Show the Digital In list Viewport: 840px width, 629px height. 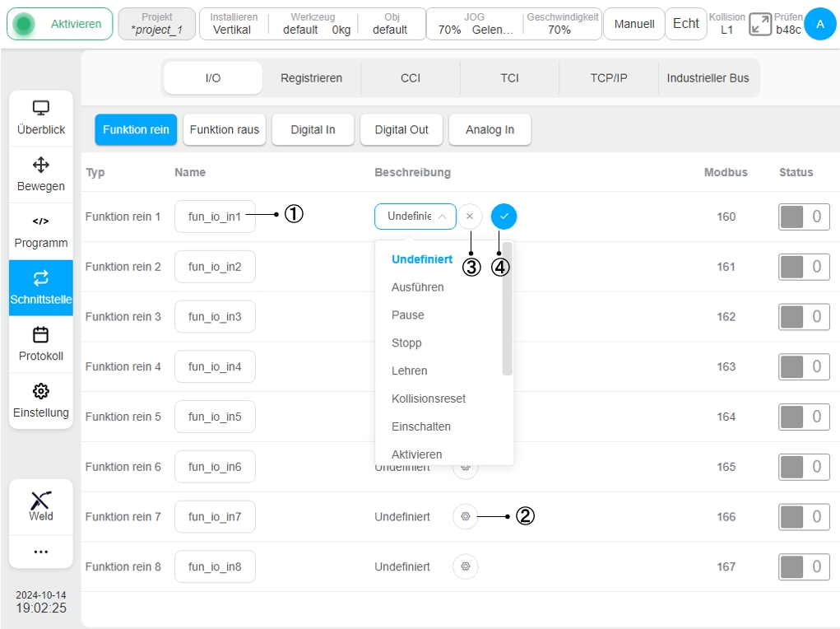[313, 130]
